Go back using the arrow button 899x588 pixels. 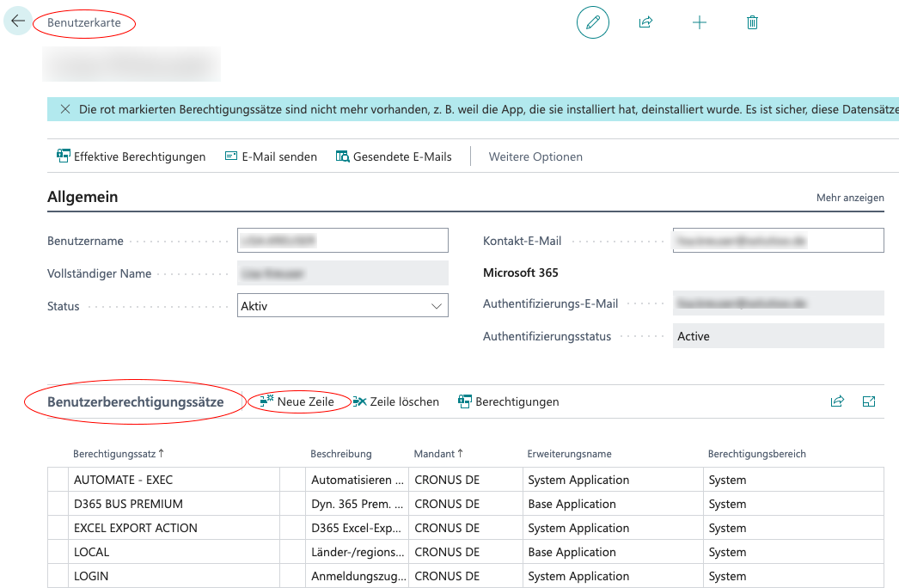click(x=18, y=21)
